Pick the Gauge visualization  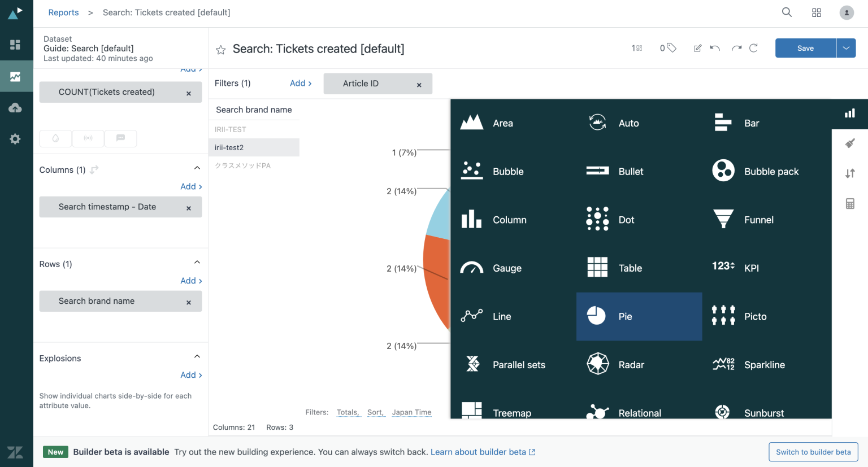(513, 268)
